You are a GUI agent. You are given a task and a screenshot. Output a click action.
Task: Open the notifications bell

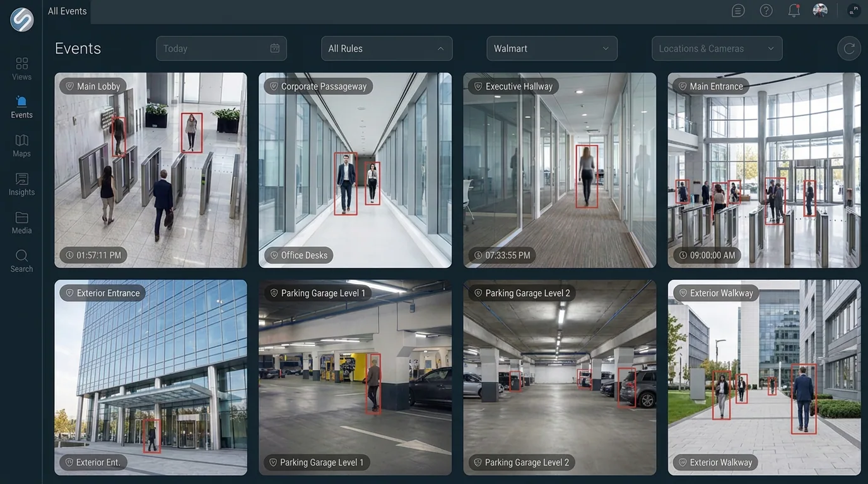[794, 11]
